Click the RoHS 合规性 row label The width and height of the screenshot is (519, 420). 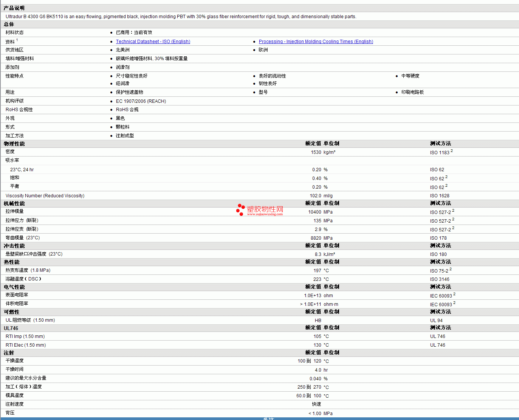coord(19,110)
